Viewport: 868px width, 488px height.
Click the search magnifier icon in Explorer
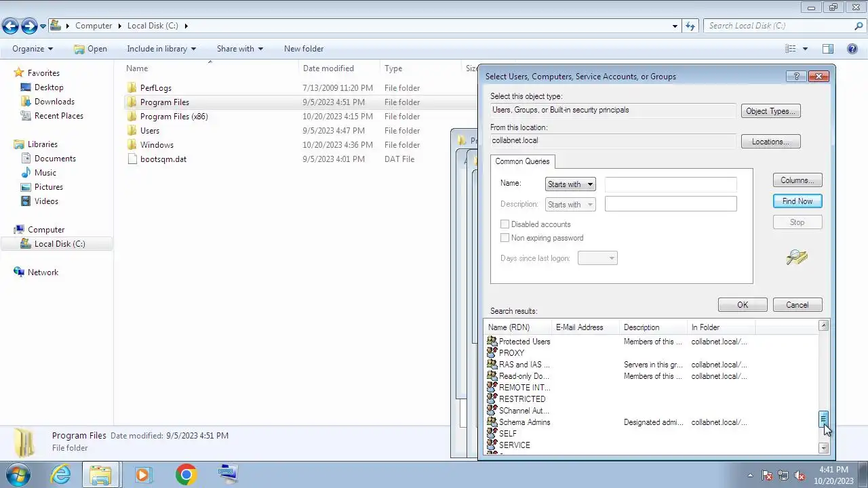point(859,26)
